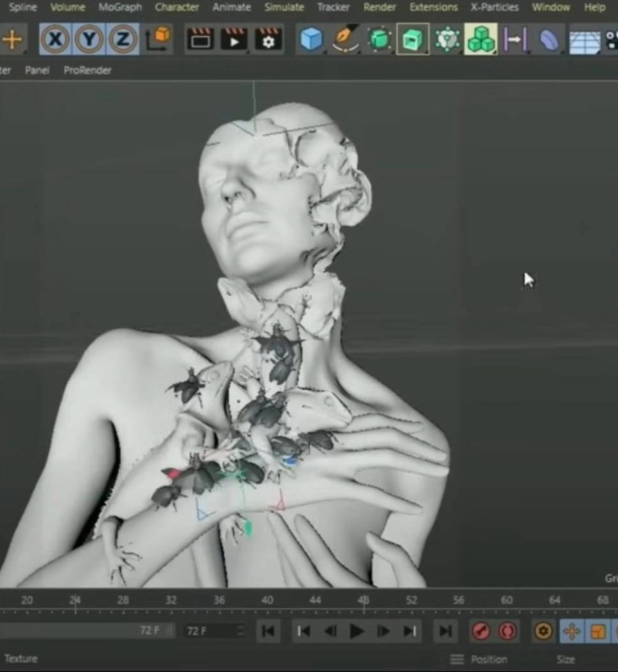Open the Position options menu

[x=456, y=659]
